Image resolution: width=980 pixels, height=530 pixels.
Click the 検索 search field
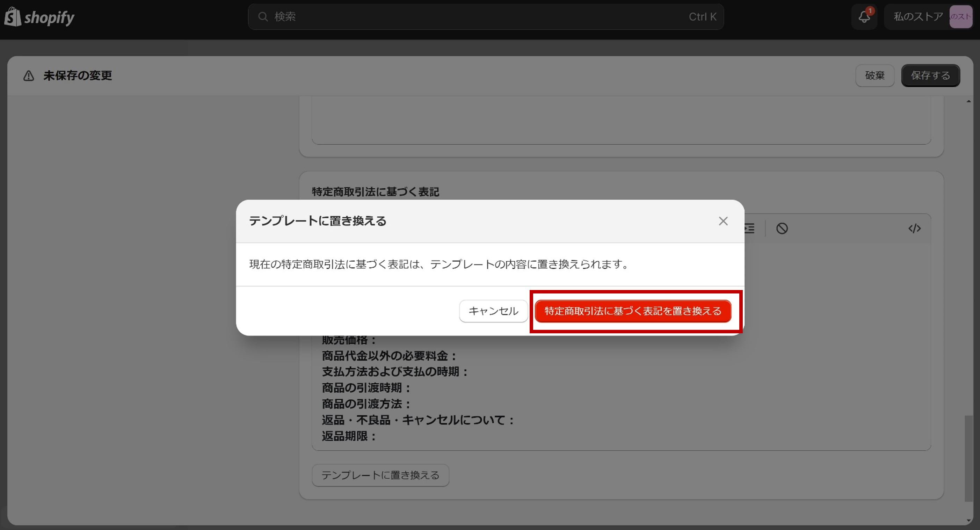[485, 17]
